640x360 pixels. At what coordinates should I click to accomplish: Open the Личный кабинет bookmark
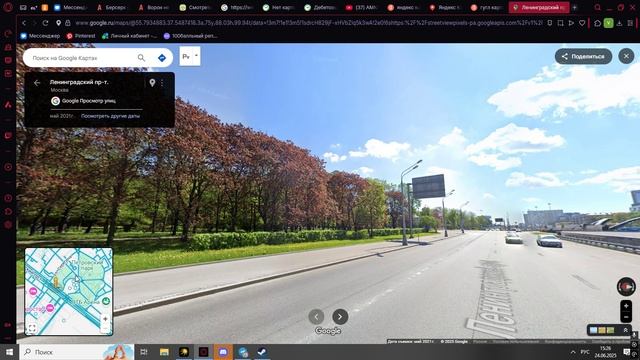point(129,36)
